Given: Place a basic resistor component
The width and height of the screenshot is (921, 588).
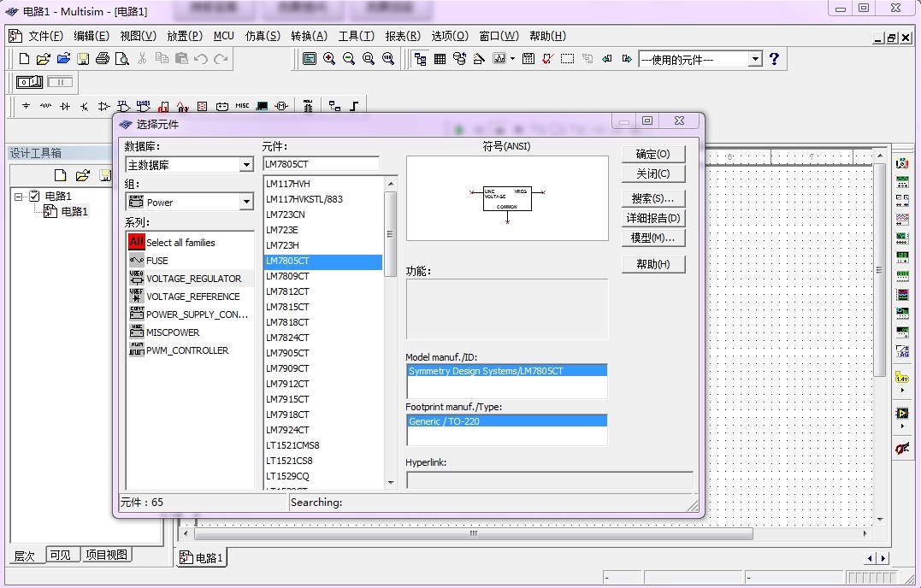Looking at the screenshot, I should [45, 106].
